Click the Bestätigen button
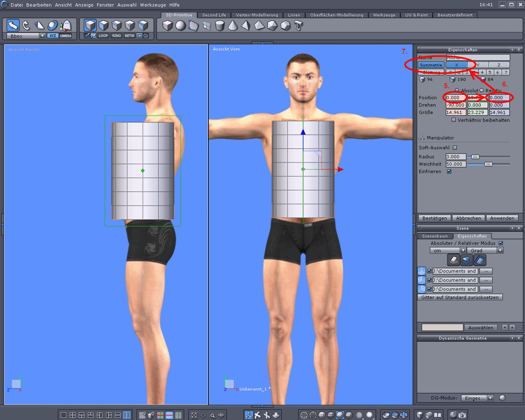This screenshot has width=525, height=420. [435, 218]
